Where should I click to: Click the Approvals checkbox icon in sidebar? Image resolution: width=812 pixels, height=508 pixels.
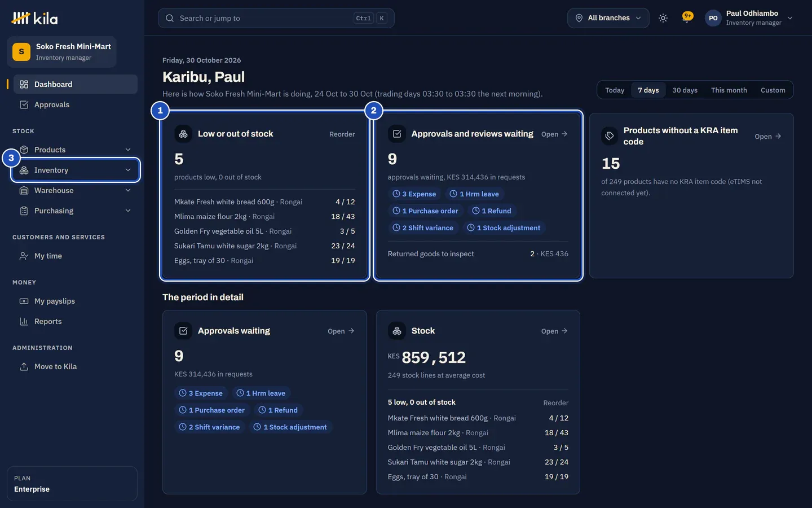tap(24, 104)
